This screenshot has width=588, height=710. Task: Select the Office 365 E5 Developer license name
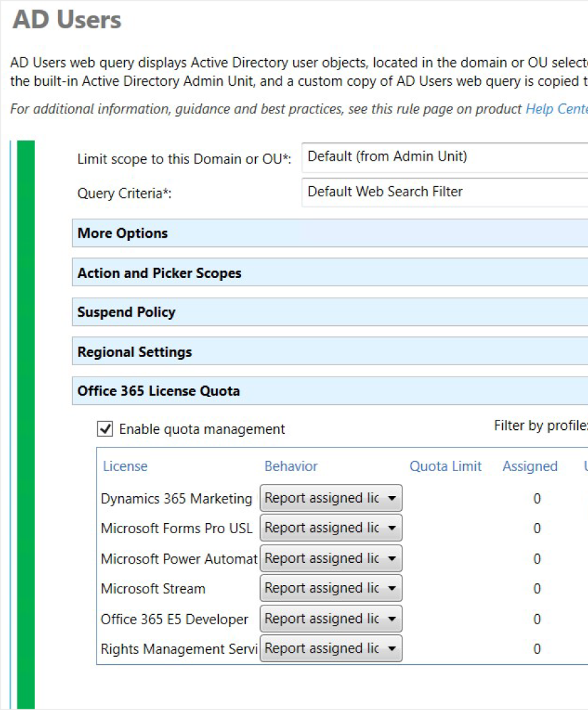(x=174, y=619)
